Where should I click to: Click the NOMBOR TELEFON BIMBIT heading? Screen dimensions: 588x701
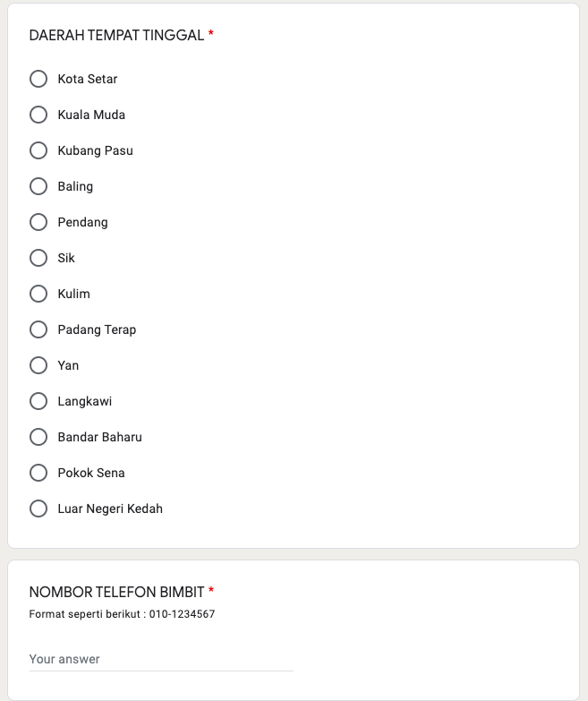(x=116, y=592)
